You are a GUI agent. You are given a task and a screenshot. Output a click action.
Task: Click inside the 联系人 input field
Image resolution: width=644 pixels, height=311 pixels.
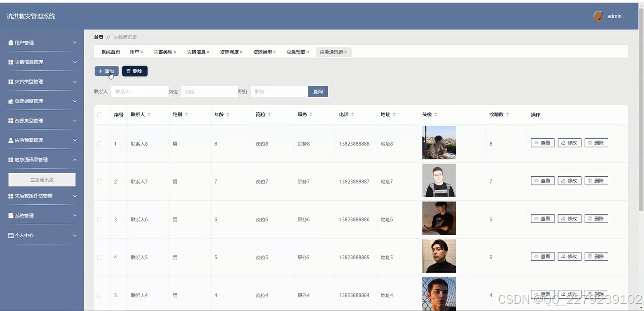pyautogui.click(x=139, y=91)
